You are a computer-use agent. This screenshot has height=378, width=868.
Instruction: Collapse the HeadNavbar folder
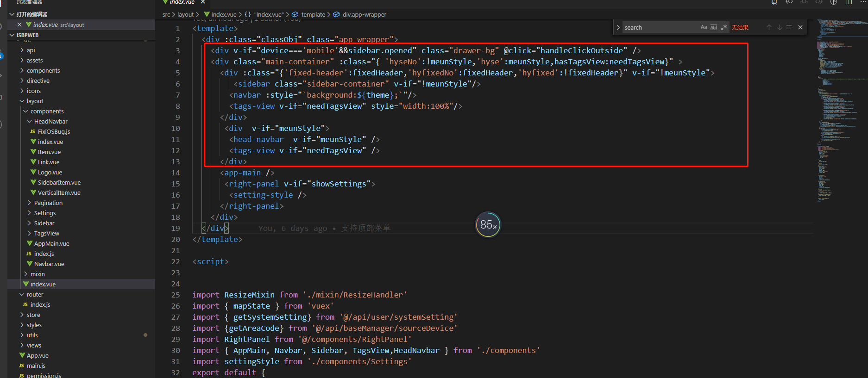click(29, 121)
